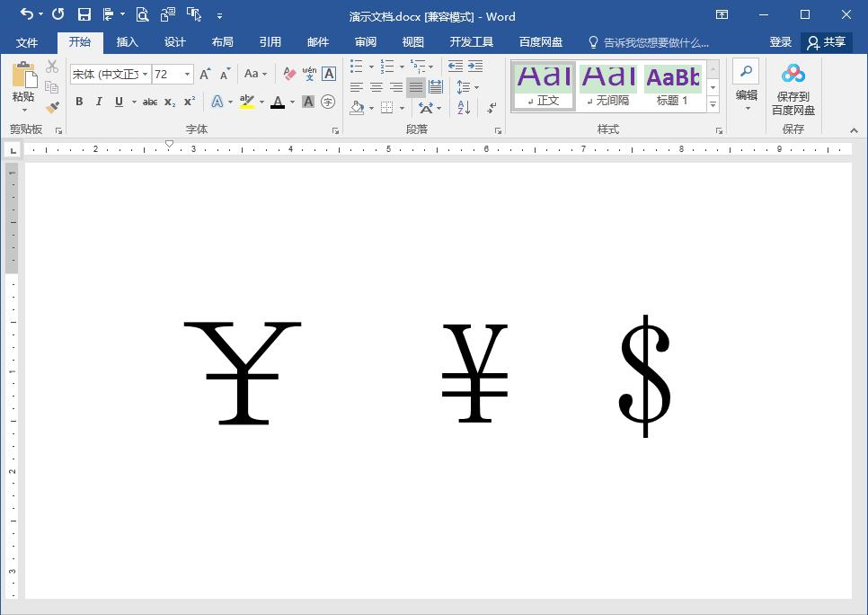Viewport: 868px width, 615px height.
Task: Apply the 正文 style
Action: click(544, 86)
